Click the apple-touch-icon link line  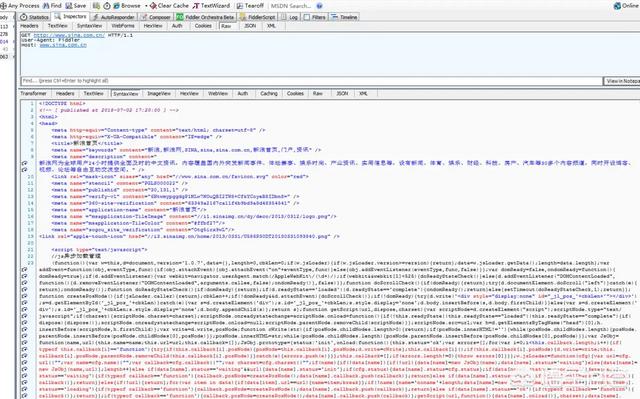pyautogui.click(x=189, y=236)
